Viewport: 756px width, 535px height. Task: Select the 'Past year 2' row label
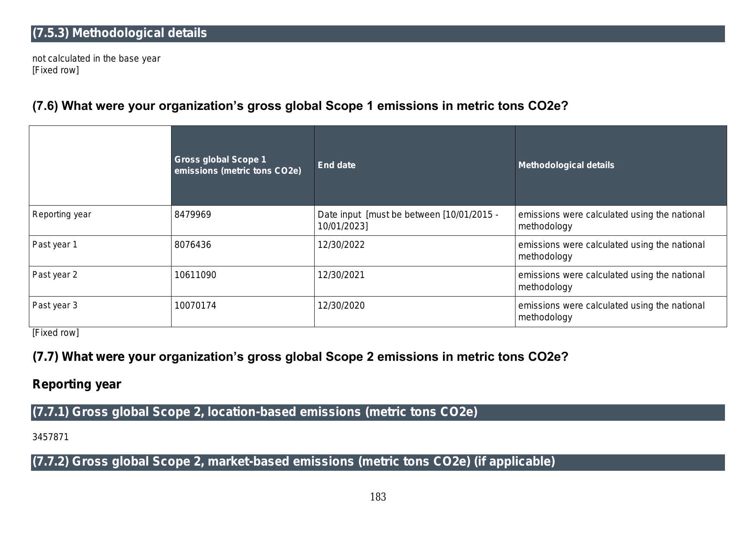tap(55, 275)
